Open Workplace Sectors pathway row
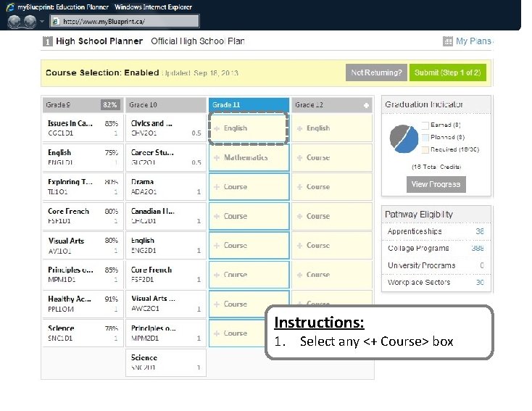 tap(436, 283)
